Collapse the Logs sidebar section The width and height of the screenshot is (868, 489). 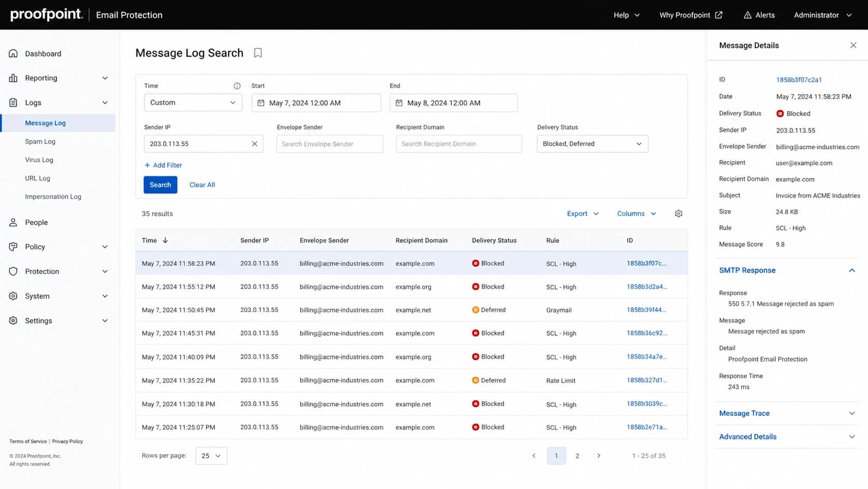[x=105, y=102]
